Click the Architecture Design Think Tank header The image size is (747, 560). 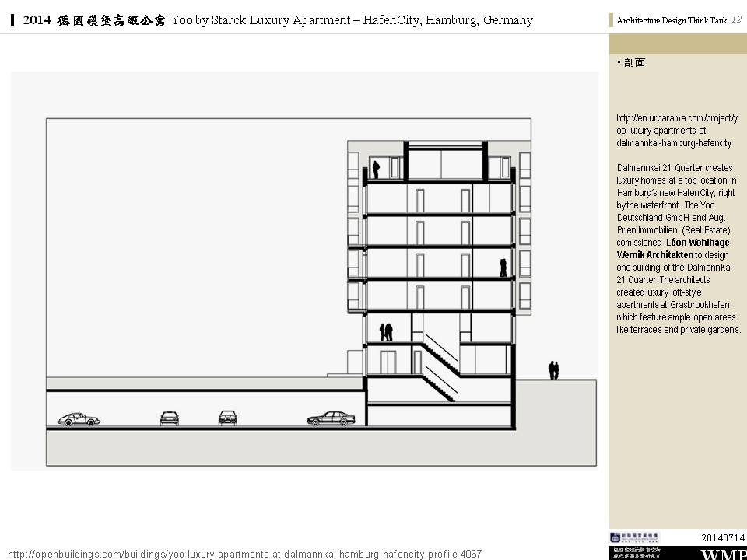coord(671,21)
